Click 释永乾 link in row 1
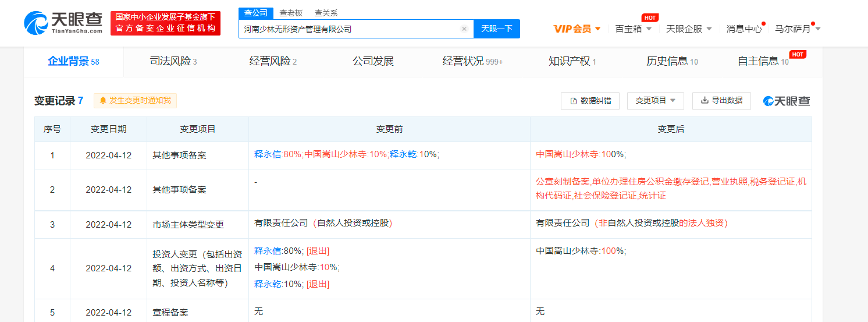Viewport: 868px width, 322px height. tap(404, 154)
